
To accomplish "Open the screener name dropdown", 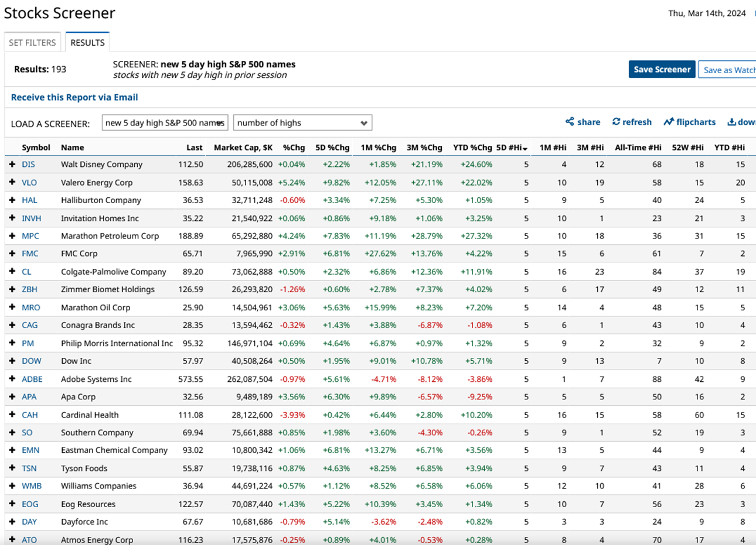I will coord(165,123).
